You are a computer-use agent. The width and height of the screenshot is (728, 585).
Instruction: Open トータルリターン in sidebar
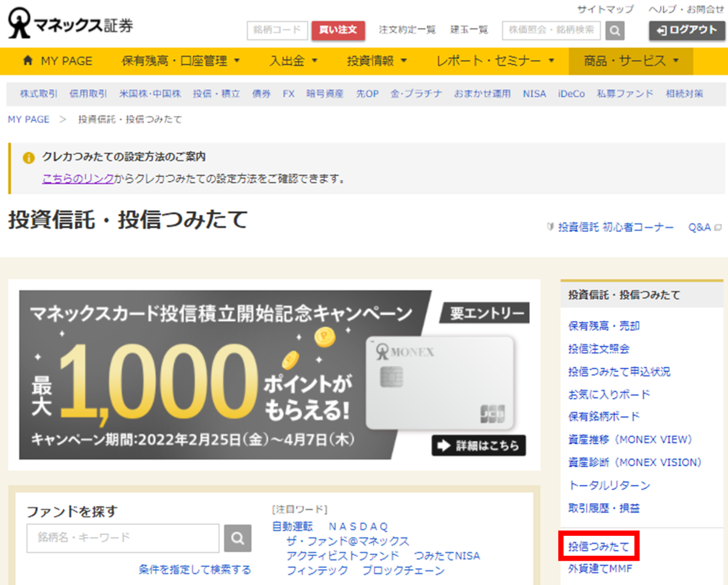609,485
